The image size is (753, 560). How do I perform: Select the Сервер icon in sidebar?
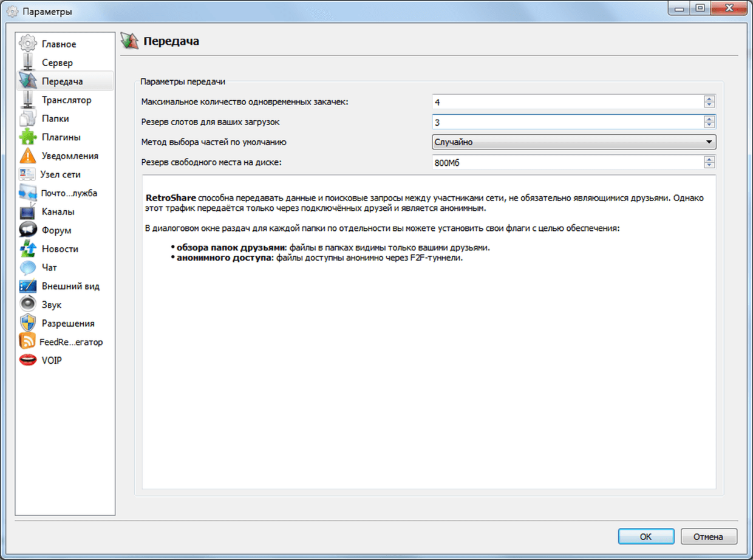[x=28, y=63]
